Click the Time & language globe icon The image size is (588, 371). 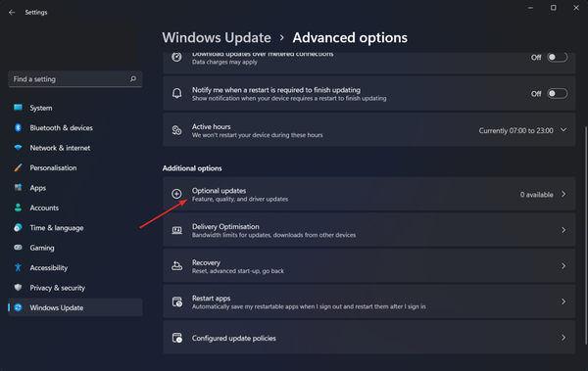[18, 227]
